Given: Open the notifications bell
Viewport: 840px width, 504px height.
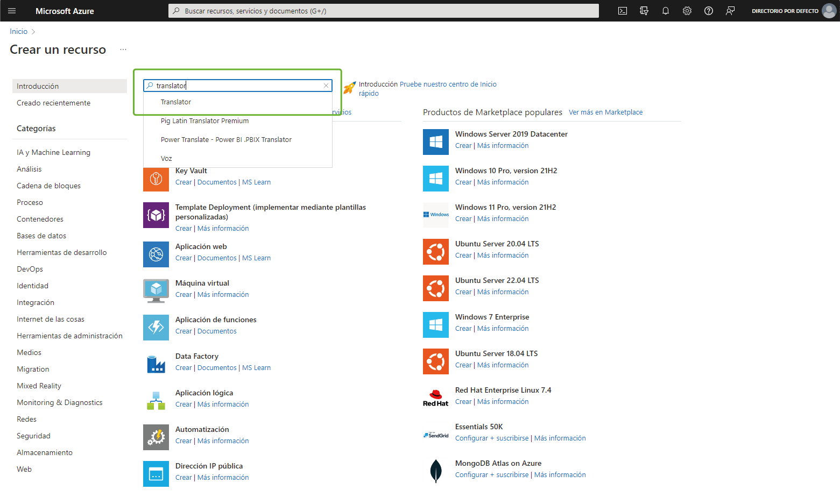Looking at the screenshot, I should tap(666, 11).
